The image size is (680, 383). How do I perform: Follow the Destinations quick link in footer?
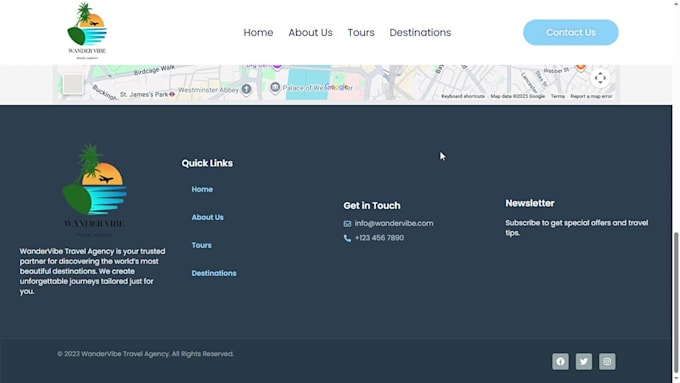214,273
